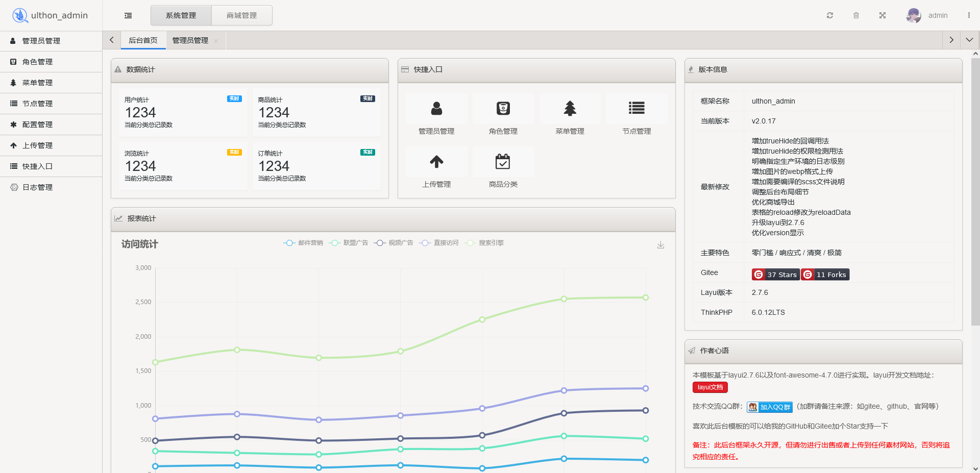Click the ulthon_admin logo
980x473 pixels.
[50, 15]
